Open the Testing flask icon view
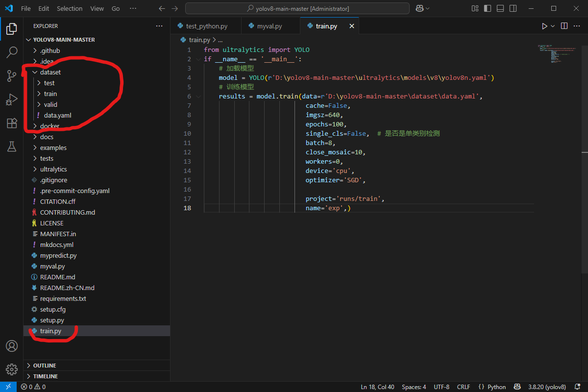 [12, 146]
